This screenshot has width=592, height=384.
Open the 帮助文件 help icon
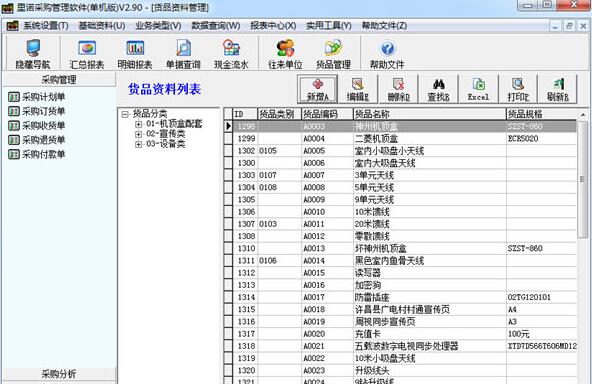click(387, 54)
